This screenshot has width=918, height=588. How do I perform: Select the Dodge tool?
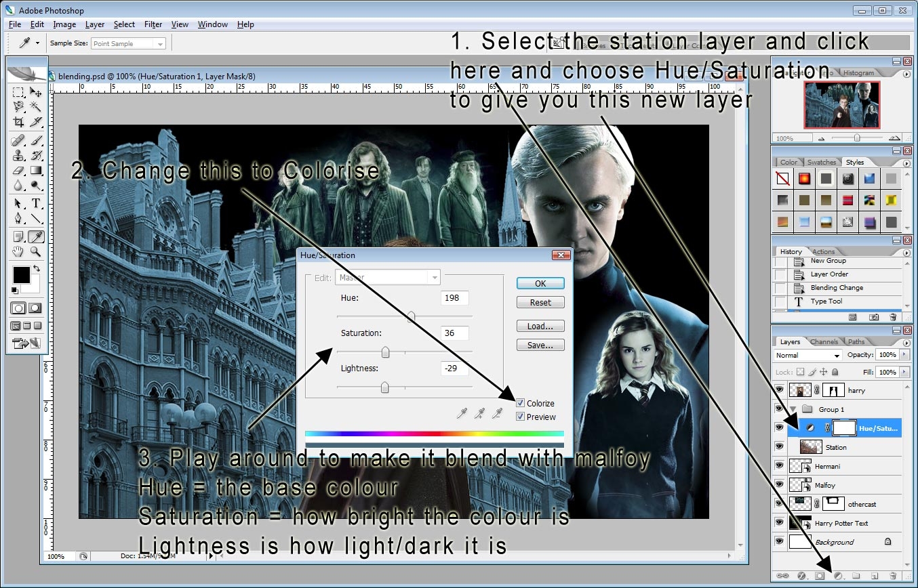36,185
